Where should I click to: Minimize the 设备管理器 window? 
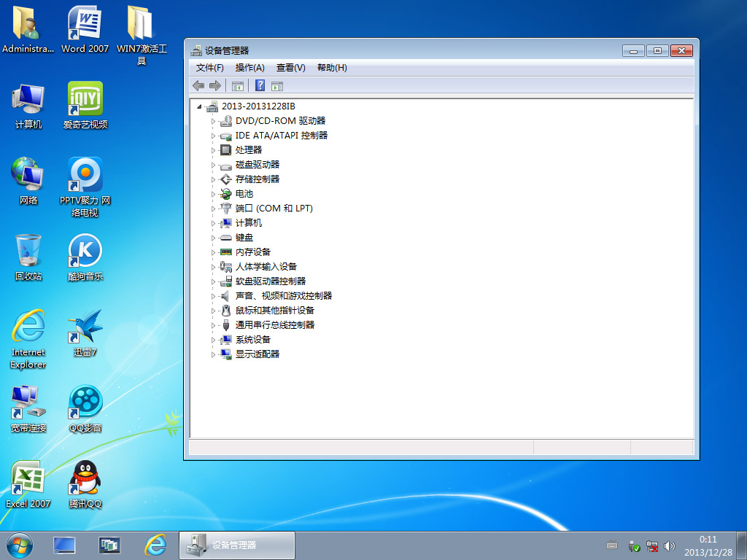click(633, 50)
